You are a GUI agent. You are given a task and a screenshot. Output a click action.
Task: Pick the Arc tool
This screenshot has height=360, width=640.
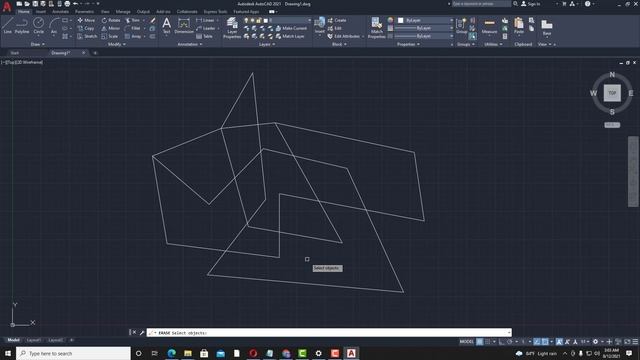pyautogui.click(x=53, y=26)
